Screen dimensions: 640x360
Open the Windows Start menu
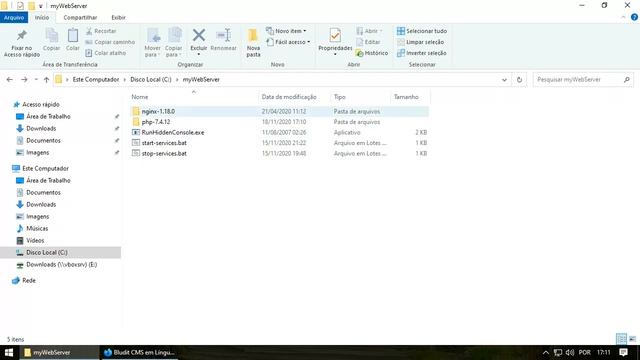coord(9,352)
